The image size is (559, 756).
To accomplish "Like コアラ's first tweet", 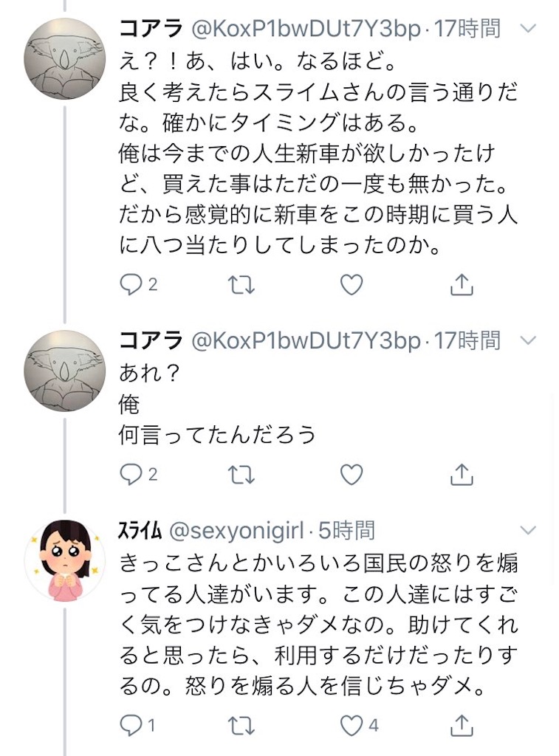I will tap(351, 284).
